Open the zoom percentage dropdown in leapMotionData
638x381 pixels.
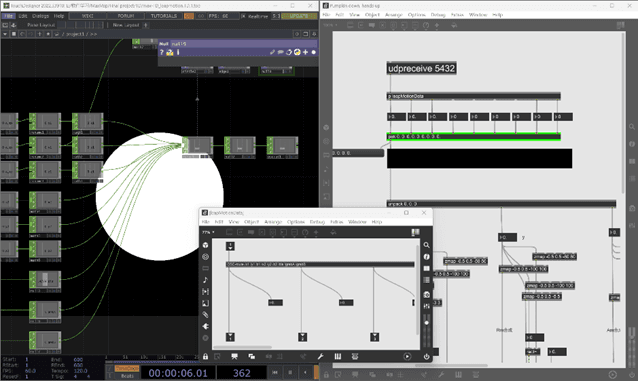point(208,232)
